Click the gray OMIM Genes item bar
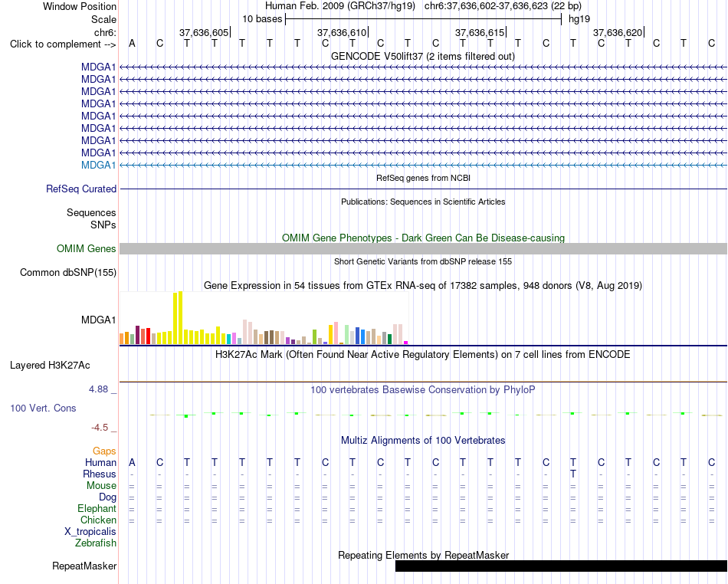 pos(423,249)
